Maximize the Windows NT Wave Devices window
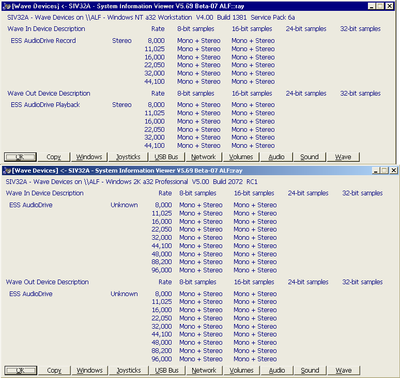 pyautogui.click(x=380, y=6)
